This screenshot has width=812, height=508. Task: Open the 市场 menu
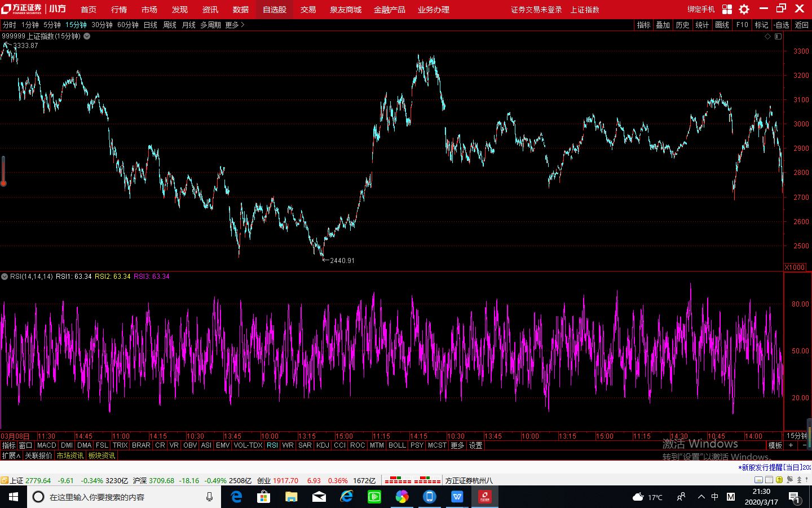(149, 10)
